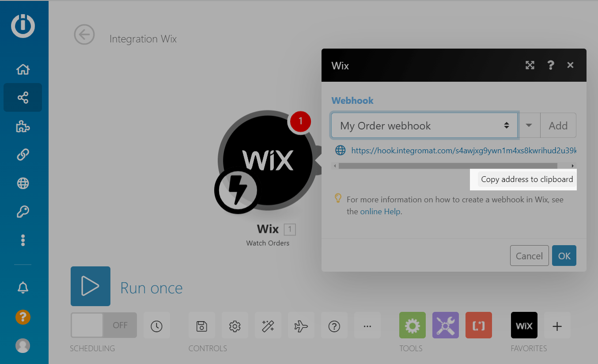The width and height of the screenshot is (598, 364).
Task: Open Connections via the sidebar link icon
Action: [x=23, y=155]
